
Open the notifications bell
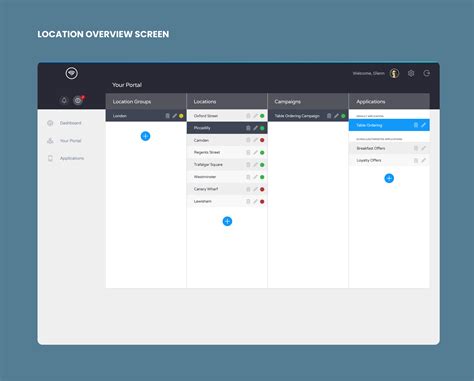[64, 100]
